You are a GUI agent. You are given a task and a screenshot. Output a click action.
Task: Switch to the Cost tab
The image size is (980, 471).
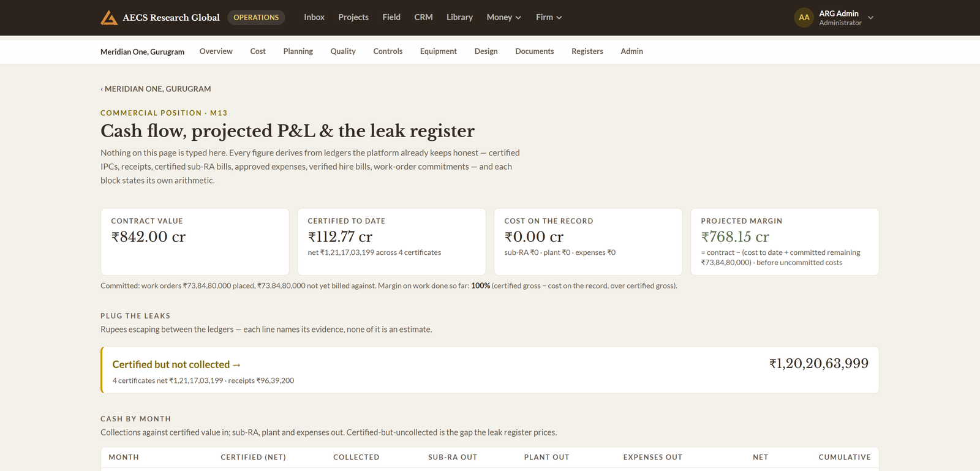(258, 51)
